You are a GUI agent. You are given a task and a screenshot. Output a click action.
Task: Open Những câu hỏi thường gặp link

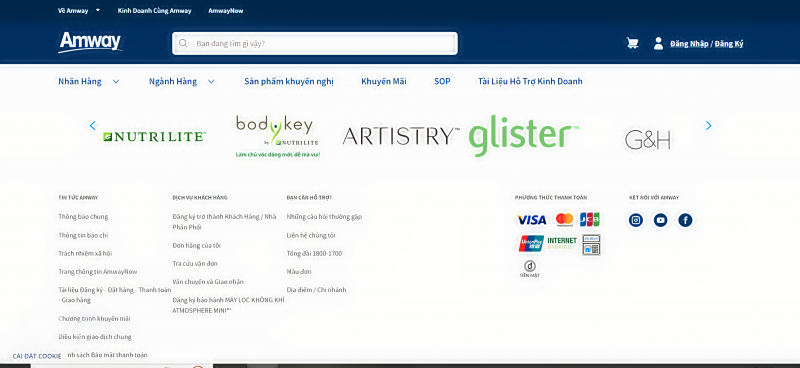pos(324,216)
